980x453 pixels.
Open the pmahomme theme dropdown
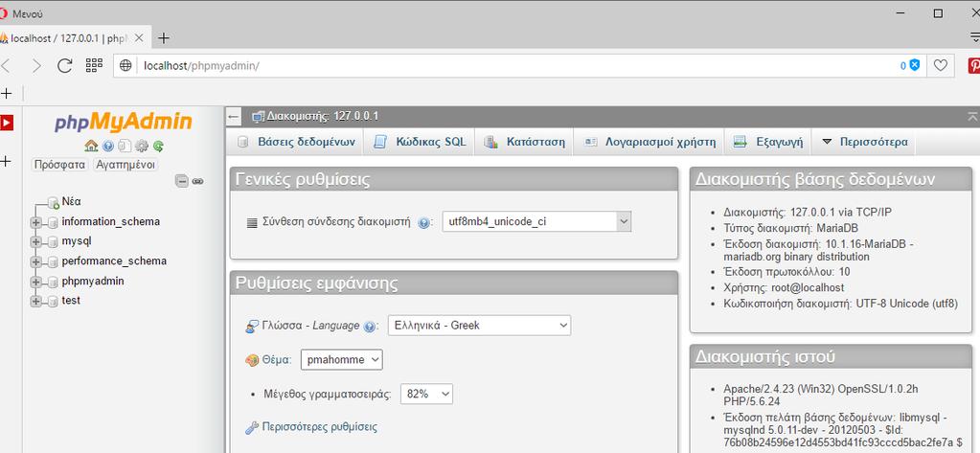341,360
